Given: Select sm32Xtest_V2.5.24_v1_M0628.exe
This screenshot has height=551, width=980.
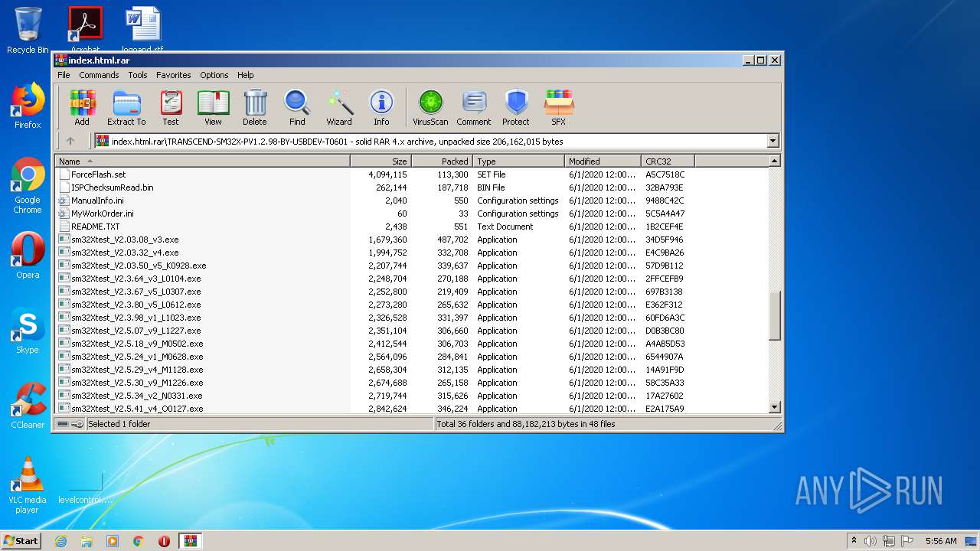Looking at the screenshot, I should pyautogui.click(x=137, y=357).
